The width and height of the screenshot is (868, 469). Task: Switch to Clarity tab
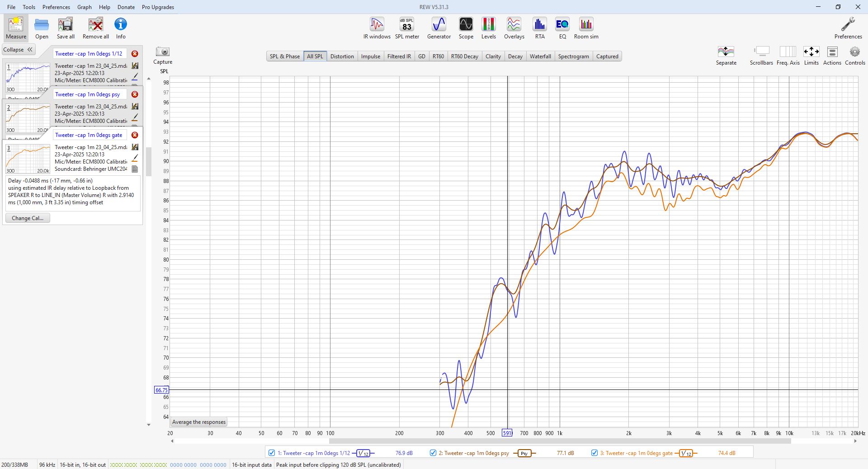tap(493, 56)
